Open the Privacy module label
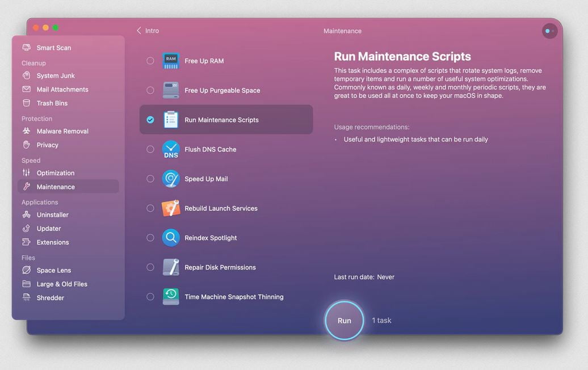Screen dimensions: 588x370 click(47, 145)
